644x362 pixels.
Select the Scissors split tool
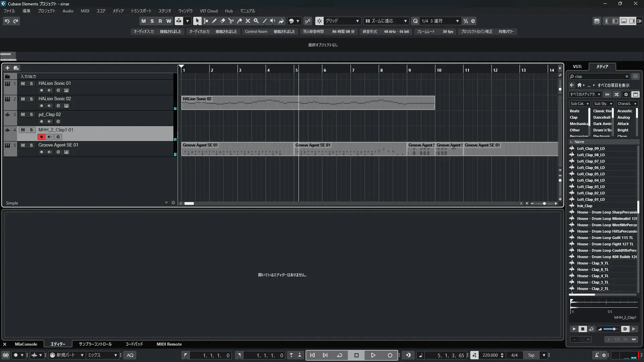pos(231,21)
